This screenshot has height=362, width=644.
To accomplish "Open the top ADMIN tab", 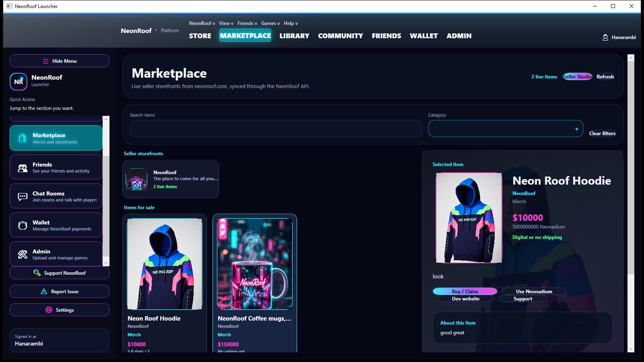I will pyautogui.click(x=459, y=36).
